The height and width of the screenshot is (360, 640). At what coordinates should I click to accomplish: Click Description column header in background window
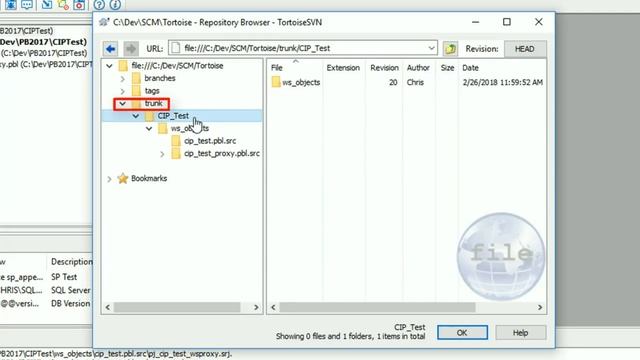71,262
